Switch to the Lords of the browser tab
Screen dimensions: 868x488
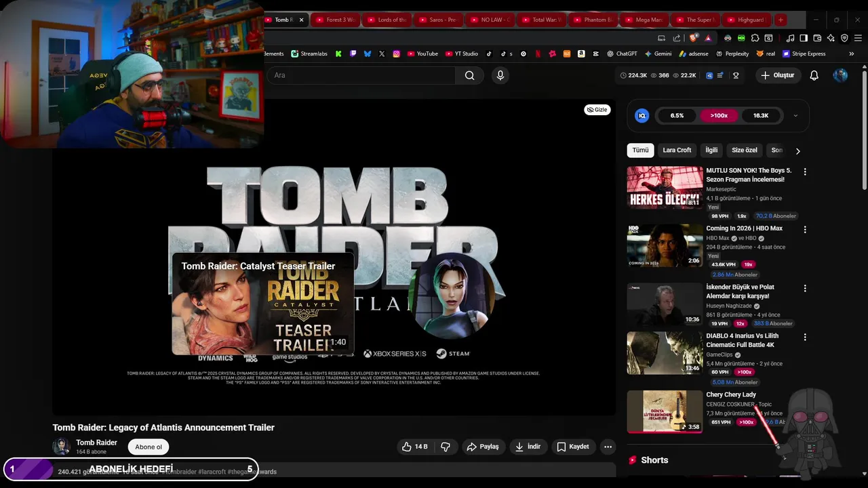(388, 20)
